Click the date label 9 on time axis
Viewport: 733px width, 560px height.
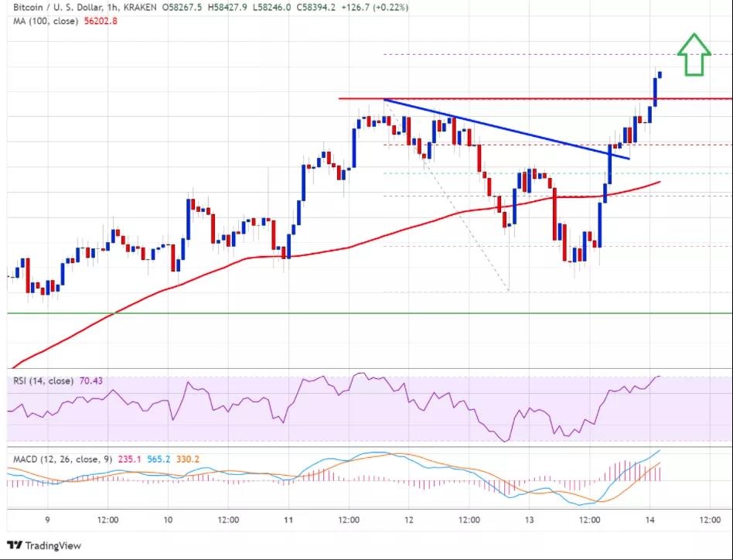coord(48,519)
